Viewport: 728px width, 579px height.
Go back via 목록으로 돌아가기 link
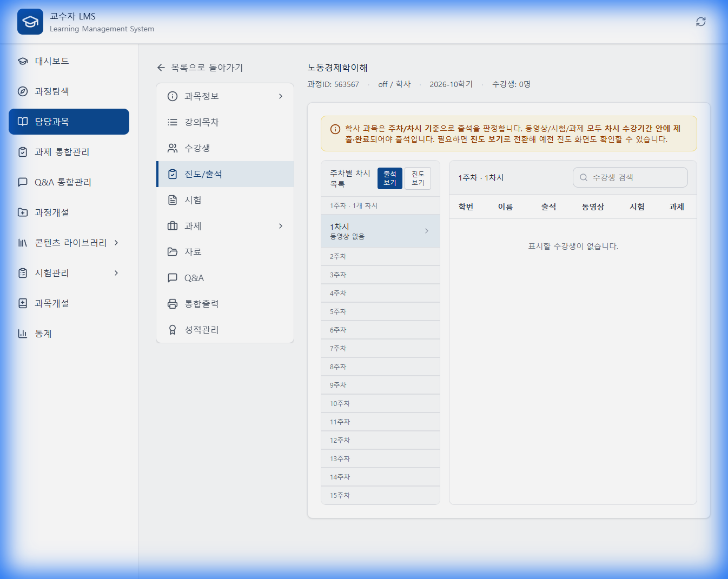pos(201,68)
